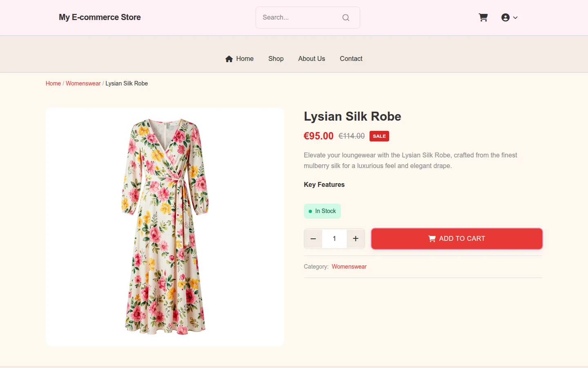This screenshot has height=368, width=588.
Task: Expand the account dropdown chevron
Action: pos(515,18)
